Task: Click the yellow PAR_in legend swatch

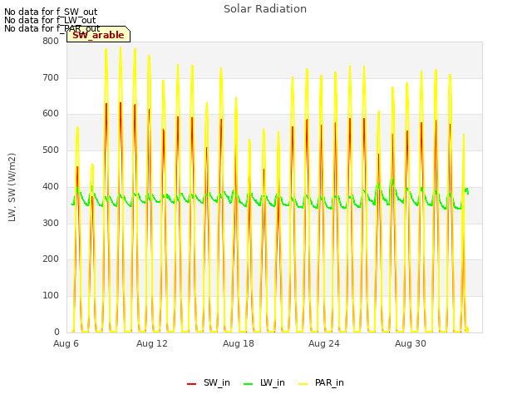Action: click(x=303, y=384)
